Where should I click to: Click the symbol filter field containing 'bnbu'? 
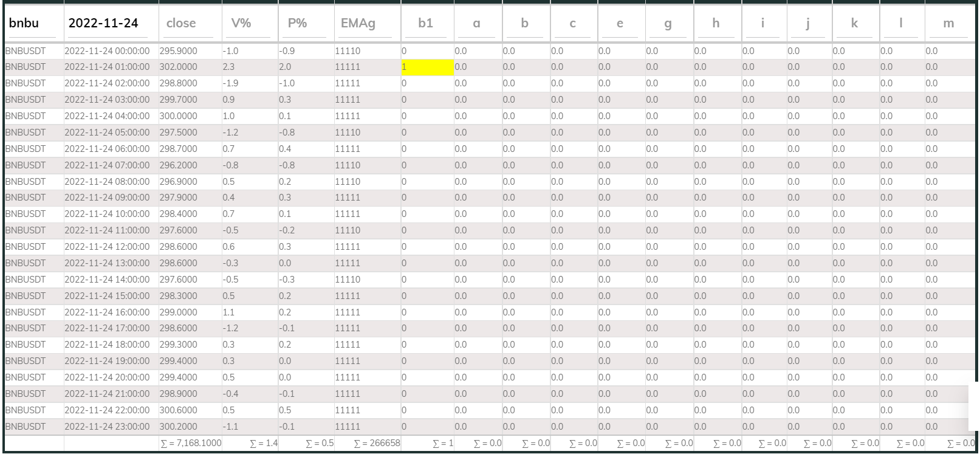(x=33, y=24)
